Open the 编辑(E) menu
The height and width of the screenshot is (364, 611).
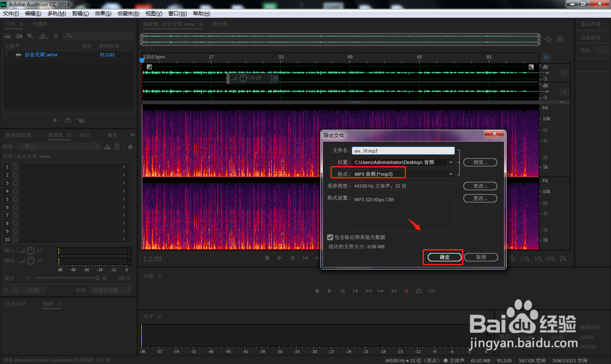click(x=33, y=14)
